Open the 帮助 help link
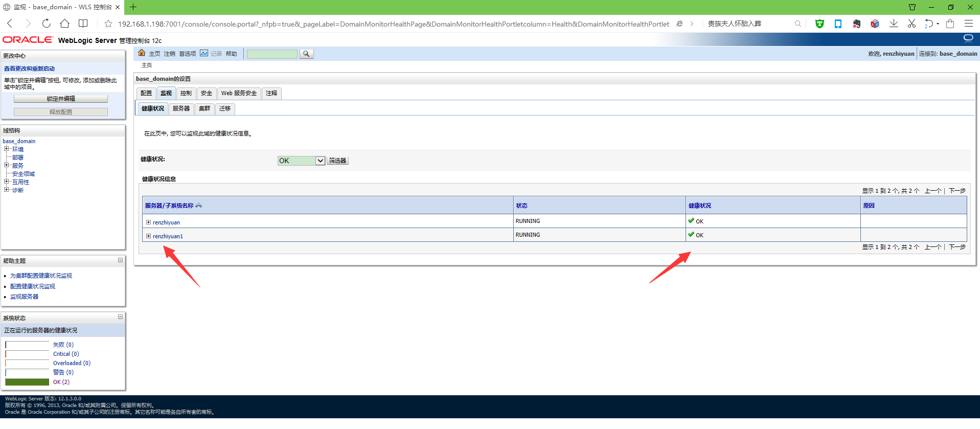Screen dimensions: 980x429 [232, 54]
